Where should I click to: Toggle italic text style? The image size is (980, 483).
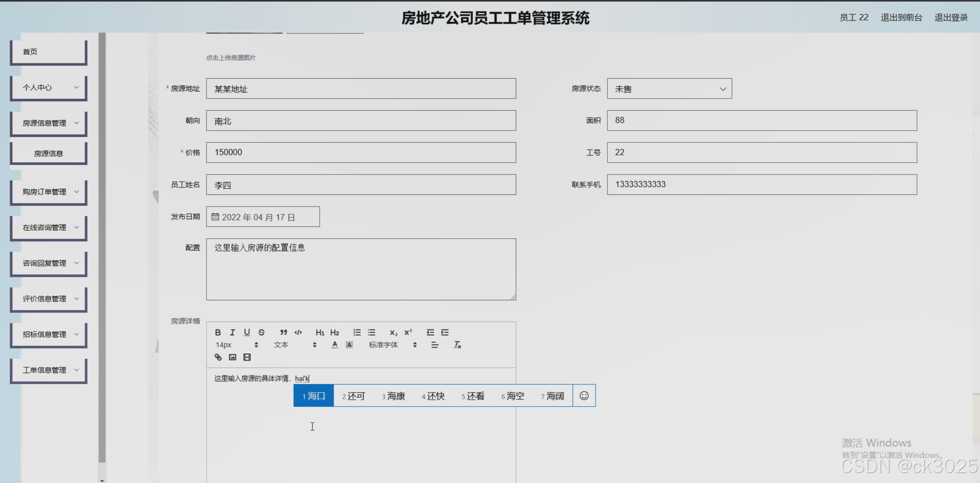tap(233, 332)
